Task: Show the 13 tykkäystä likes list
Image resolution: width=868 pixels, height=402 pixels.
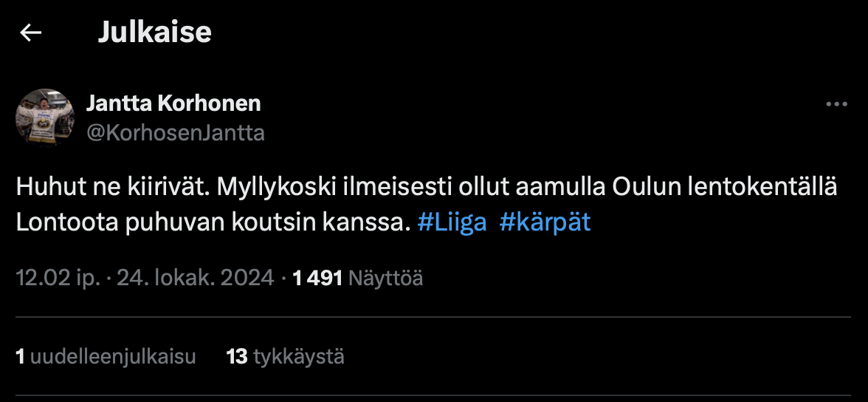Action: click(285, 357)
